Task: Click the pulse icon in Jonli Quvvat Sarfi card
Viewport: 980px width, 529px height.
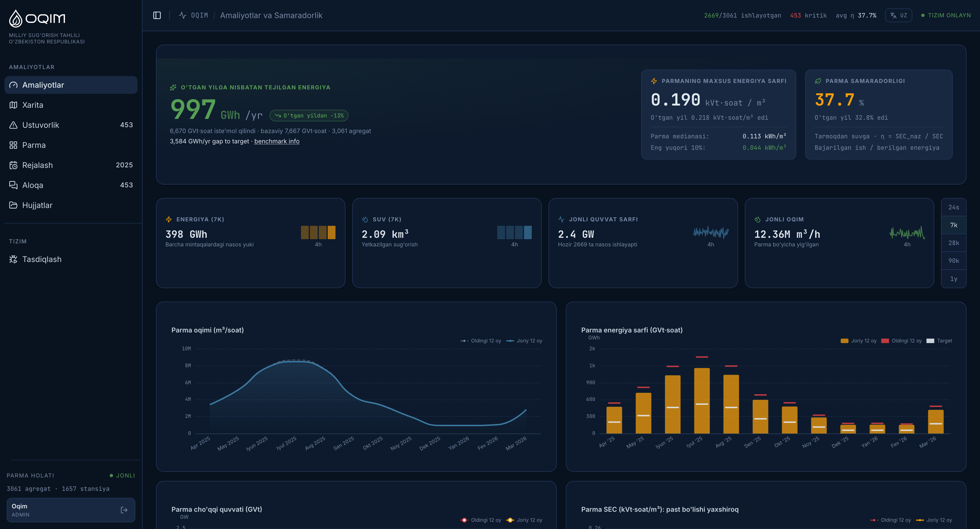Action: [561, 219]
